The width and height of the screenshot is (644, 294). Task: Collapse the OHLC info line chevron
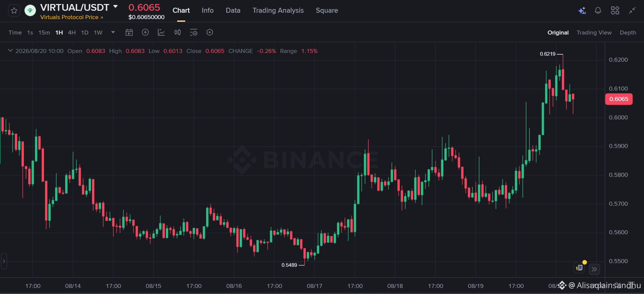pyautogui.click(x=10, y=51)
